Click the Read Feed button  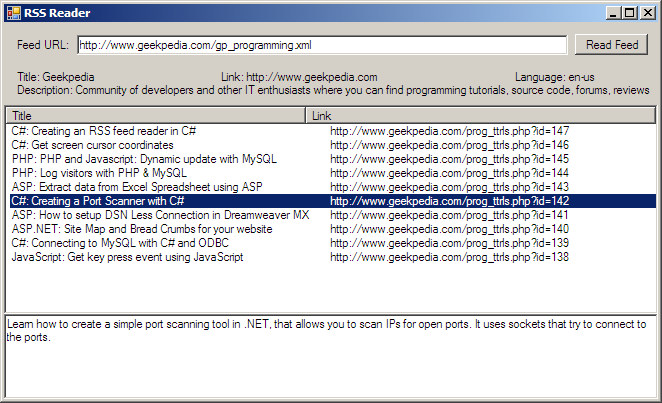coord(611,45)
